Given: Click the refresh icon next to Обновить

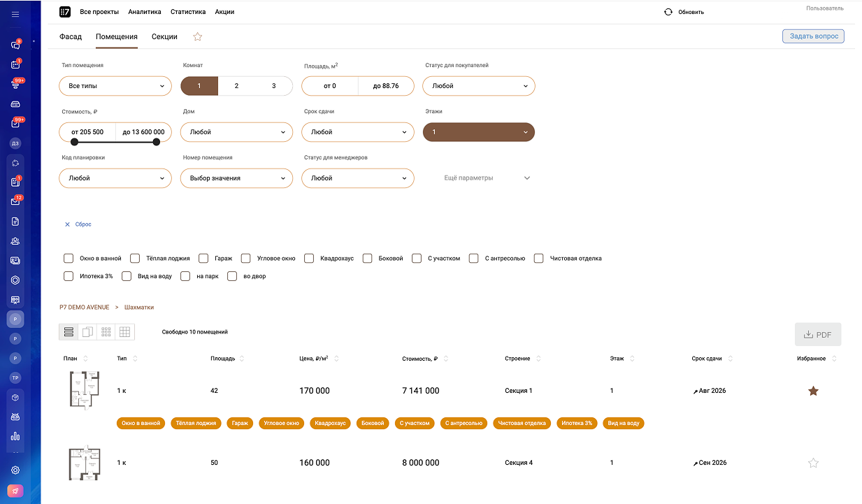Looking at the screenshot, I should click(668, 12).
